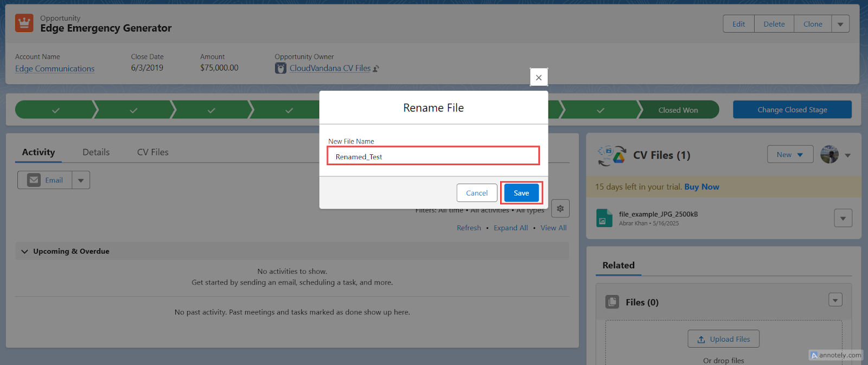This screenshot has height=365, width=868.
Task: Open activity timeline settings gear
Action: point(560,209)
